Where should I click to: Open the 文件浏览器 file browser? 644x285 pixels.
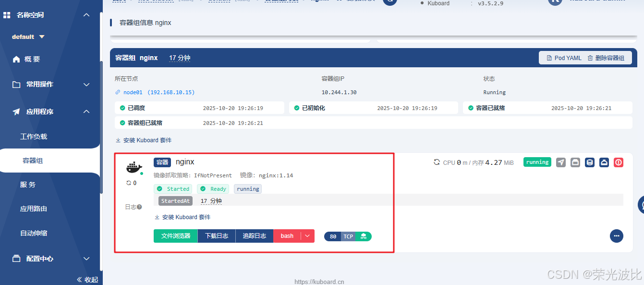click(x=176, y=236)
